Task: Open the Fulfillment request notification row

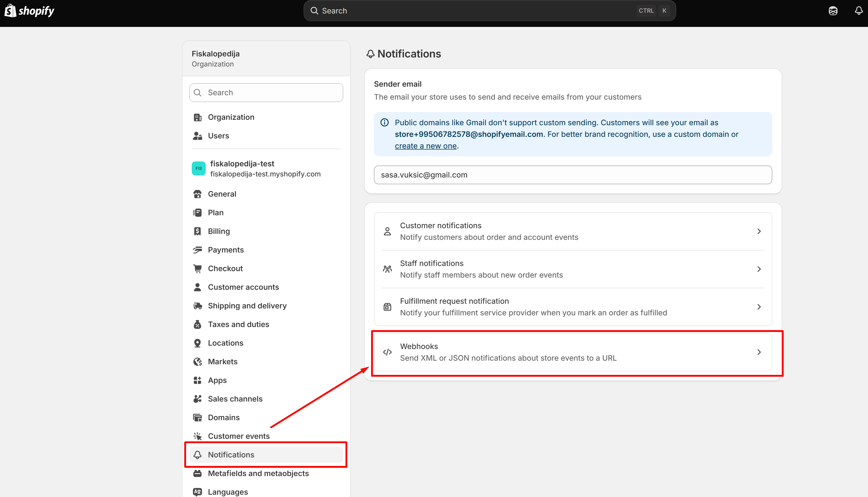Action: click(573, 307)
